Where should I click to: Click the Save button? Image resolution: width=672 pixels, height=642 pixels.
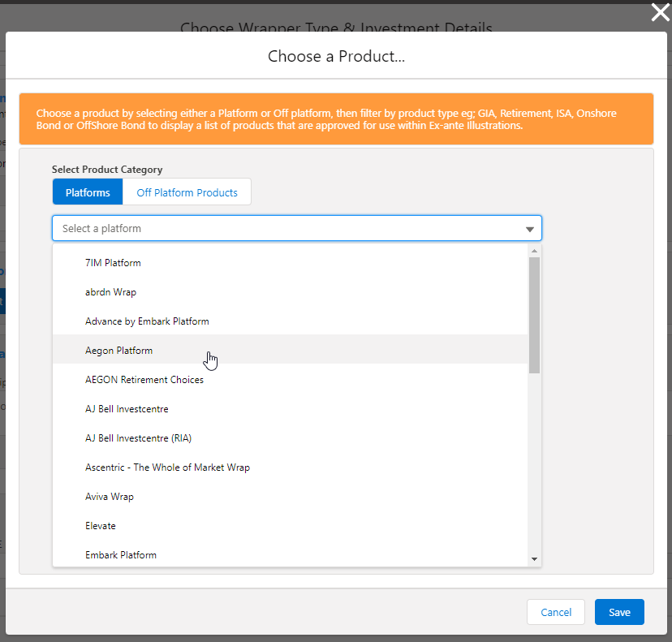click(x=619, y=612)
